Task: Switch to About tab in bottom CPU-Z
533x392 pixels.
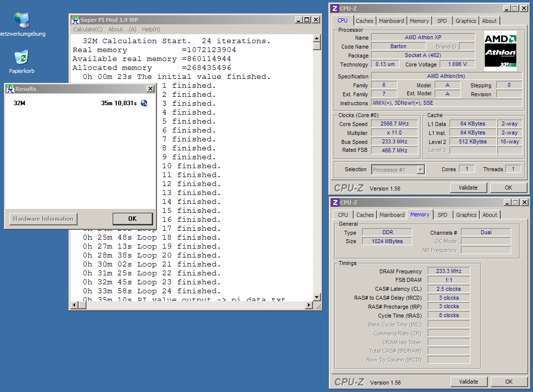Action: (x=489, y=215)
